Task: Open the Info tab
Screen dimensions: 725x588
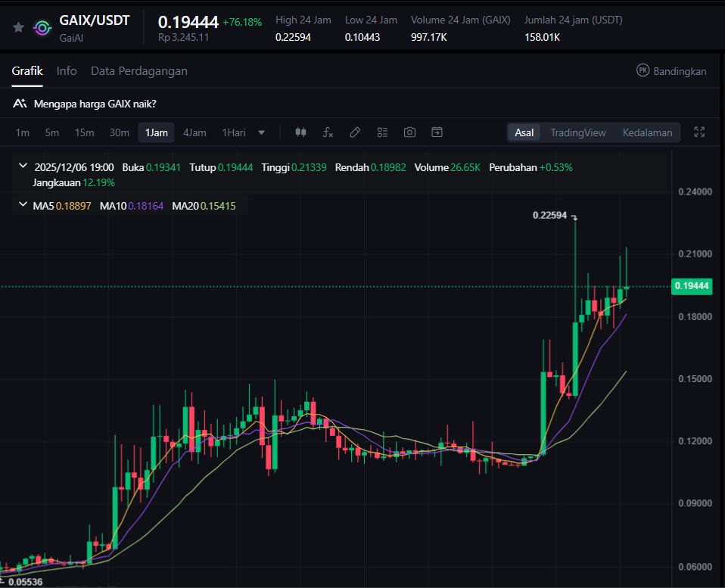Action: [x=67, y=71]
